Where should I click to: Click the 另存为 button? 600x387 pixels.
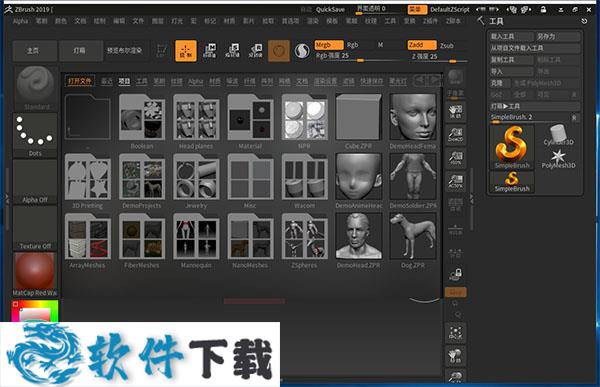pyautogui.click(x=558, y=36)
